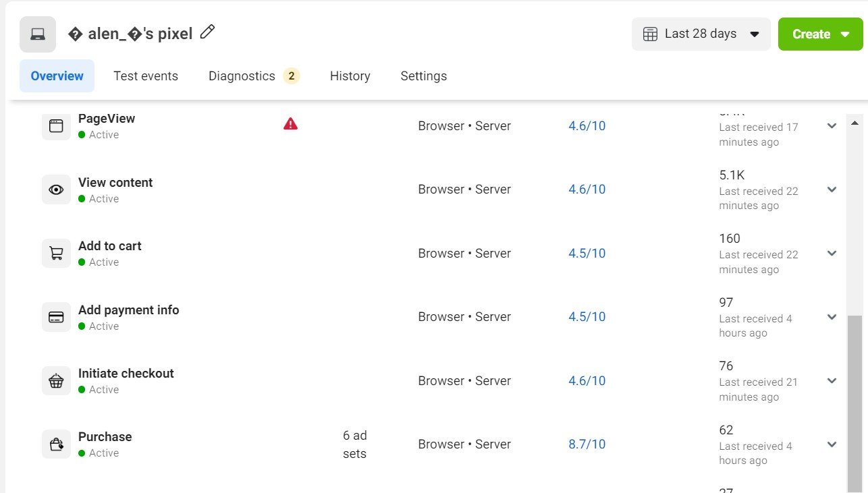Click the Active status under Add to cart
Screen dimensions: 868x493
tap(99, 262)
